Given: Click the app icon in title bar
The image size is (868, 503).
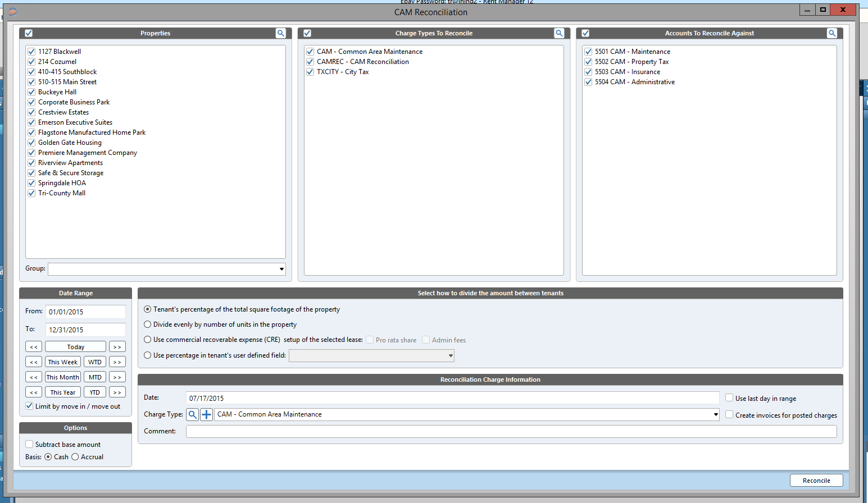Looking at the screenshot, I should click(12, 12).
